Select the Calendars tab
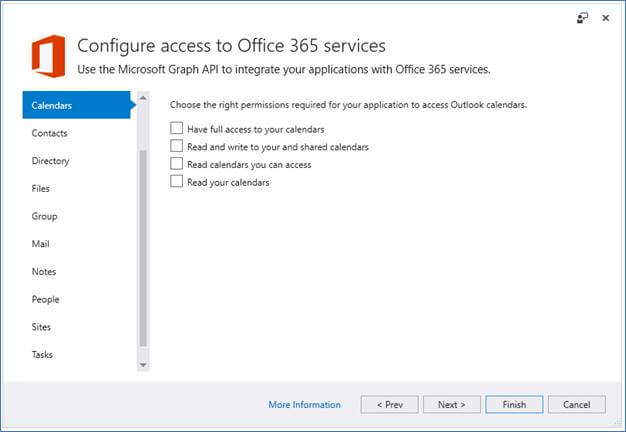 click(79, 105)
